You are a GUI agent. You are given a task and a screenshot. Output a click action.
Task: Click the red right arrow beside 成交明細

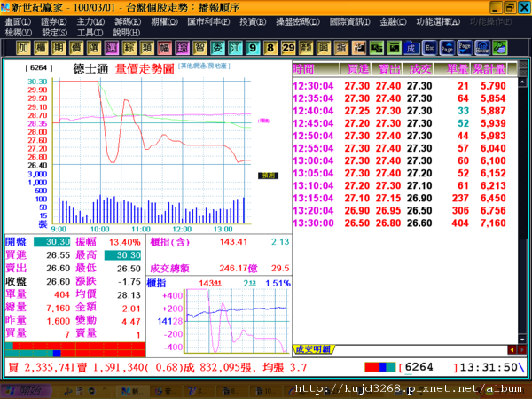point(522,349)
